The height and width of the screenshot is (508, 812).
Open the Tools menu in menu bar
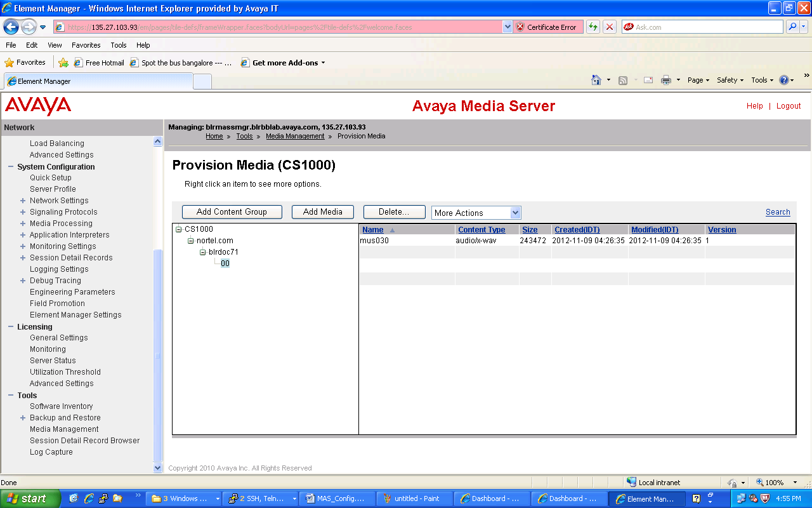click(x=119, y=45)
